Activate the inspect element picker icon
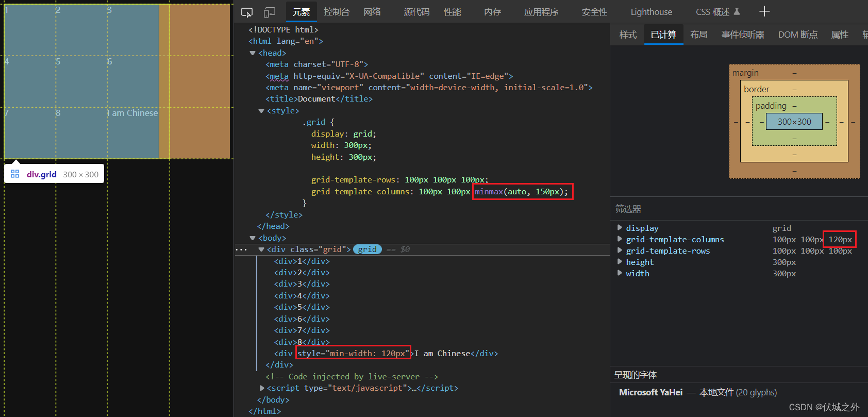This screenshot has width=868, height=417. (247, 12)
